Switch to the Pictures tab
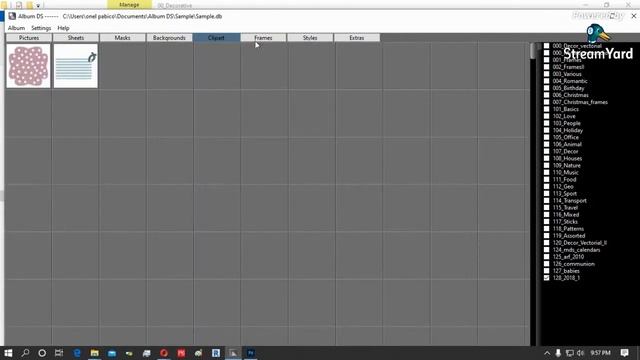This screenshot has width=640, height=360. pyautogui.click(x=29, y=38)
